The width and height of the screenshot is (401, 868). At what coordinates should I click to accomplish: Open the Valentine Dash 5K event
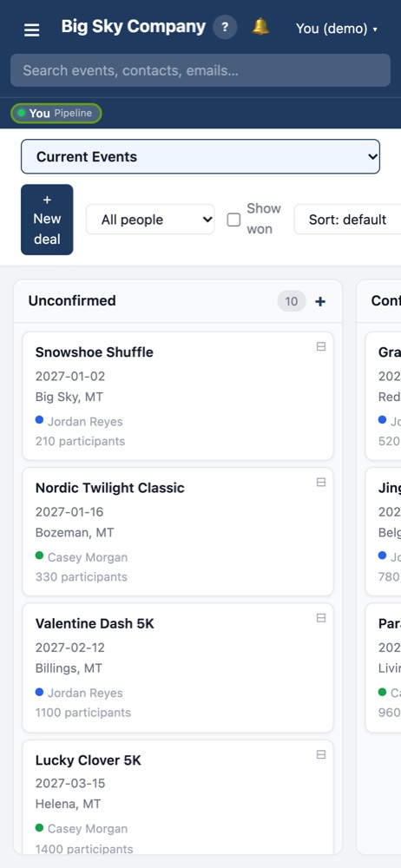tap(95, 623)
